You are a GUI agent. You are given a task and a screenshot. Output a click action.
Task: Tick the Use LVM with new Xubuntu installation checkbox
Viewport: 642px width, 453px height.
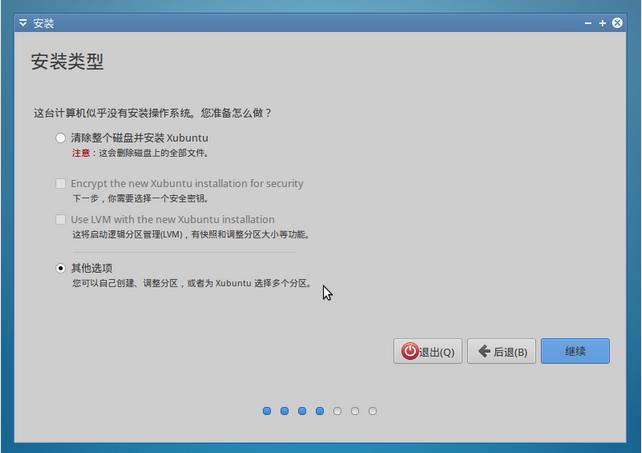click(x=61, y=220)
